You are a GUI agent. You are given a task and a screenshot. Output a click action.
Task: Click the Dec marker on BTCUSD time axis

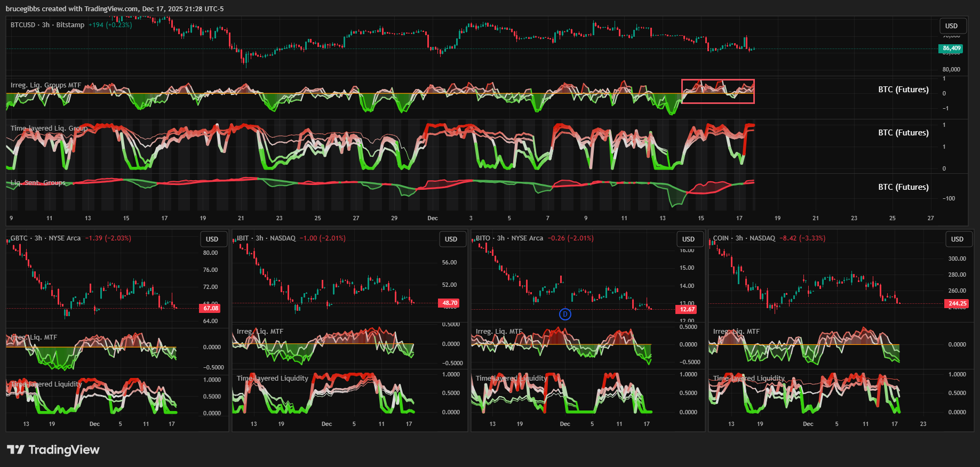point(433,218)
